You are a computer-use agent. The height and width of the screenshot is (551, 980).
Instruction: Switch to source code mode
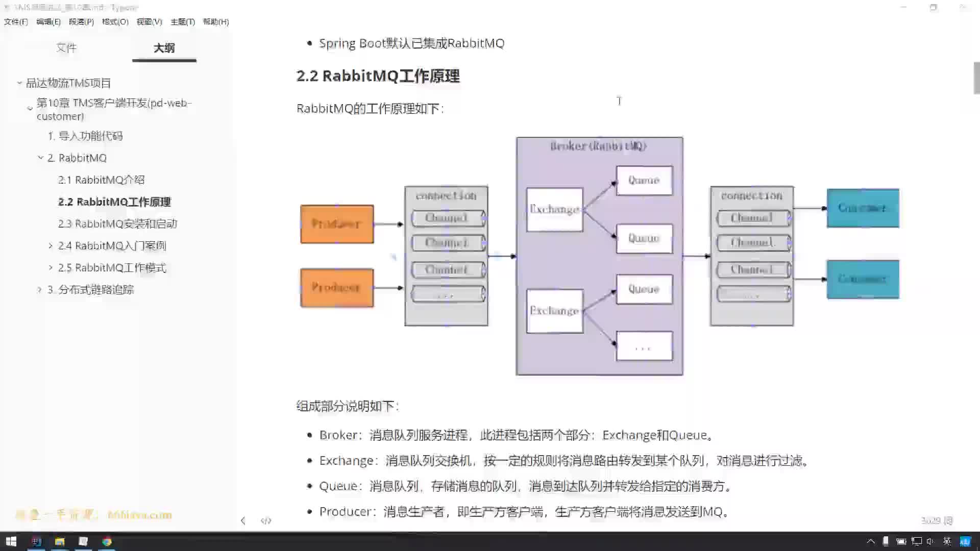click(x=266, y=520)
